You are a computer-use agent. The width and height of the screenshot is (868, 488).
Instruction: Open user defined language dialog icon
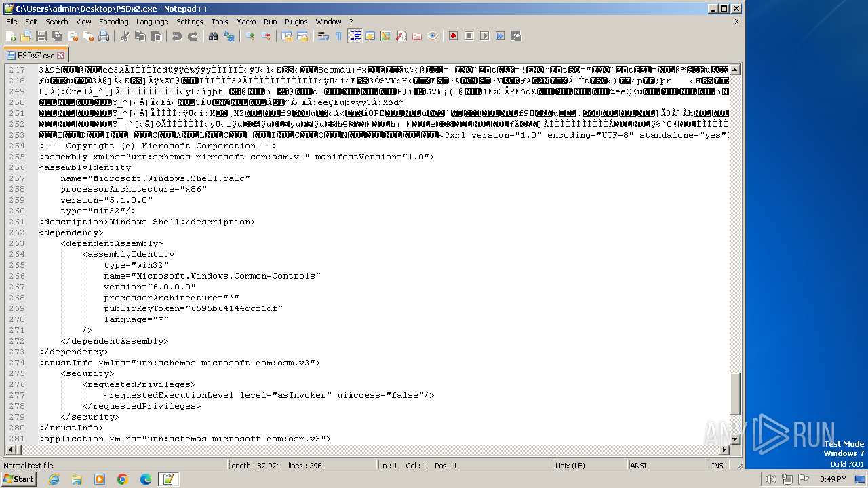(x=370, y=36)
